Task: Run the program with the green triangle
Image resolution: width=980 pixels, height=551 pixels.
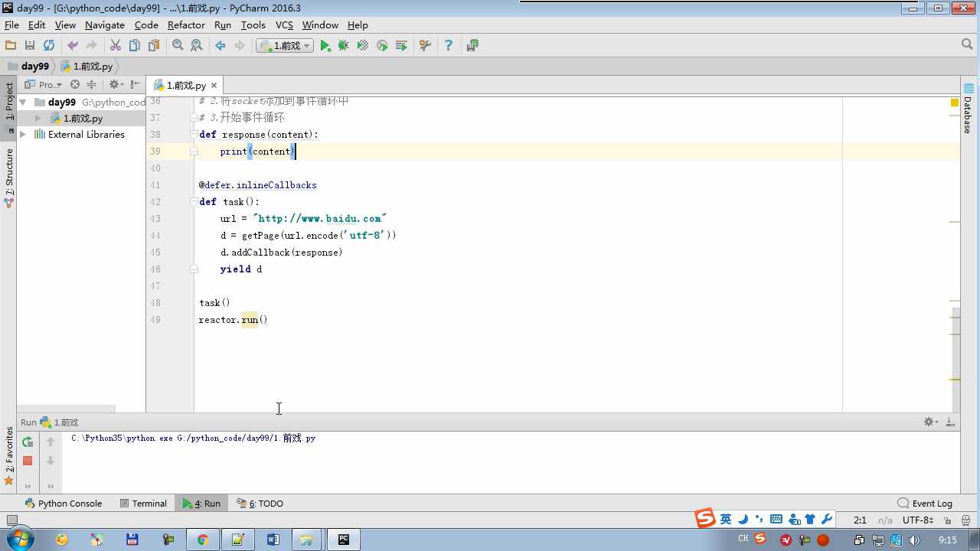Action: point(325,46)
